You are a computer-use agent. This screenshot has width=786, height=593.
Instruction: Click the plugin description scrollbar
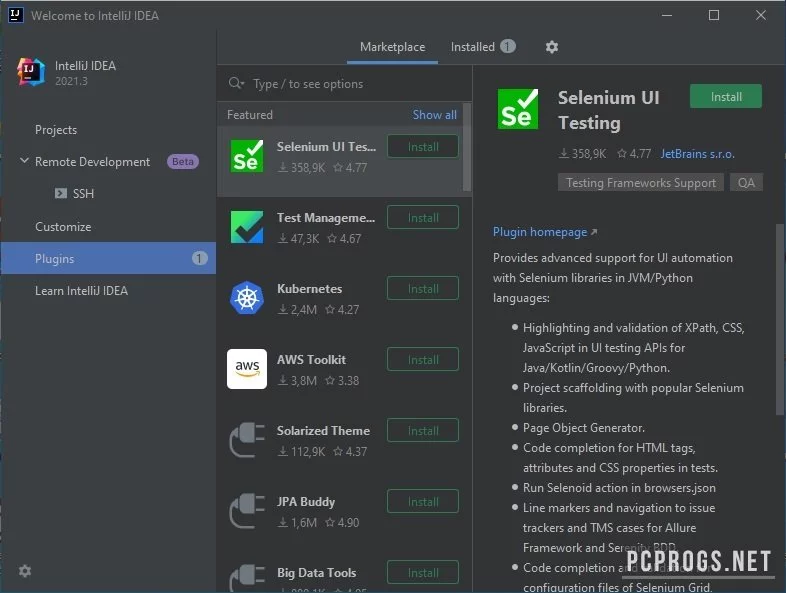(779, 319)
